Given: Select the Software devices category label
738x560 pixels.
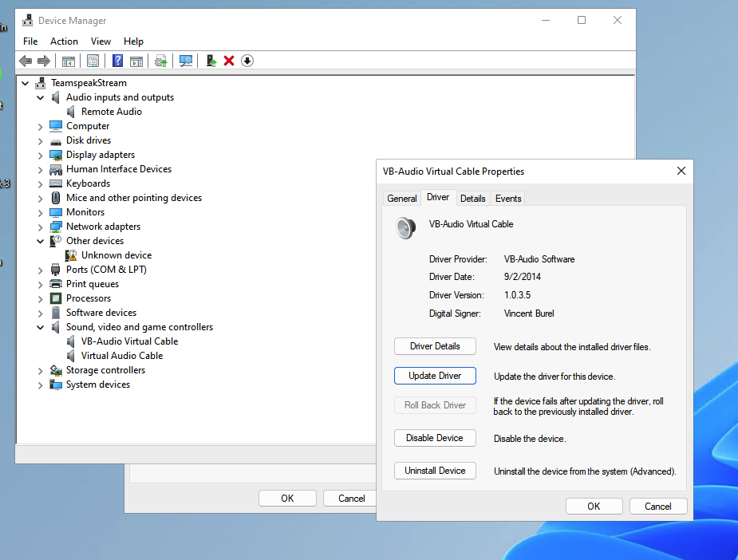Looking at the screenshot, I should pyautogui.click(x=101, y=313).
